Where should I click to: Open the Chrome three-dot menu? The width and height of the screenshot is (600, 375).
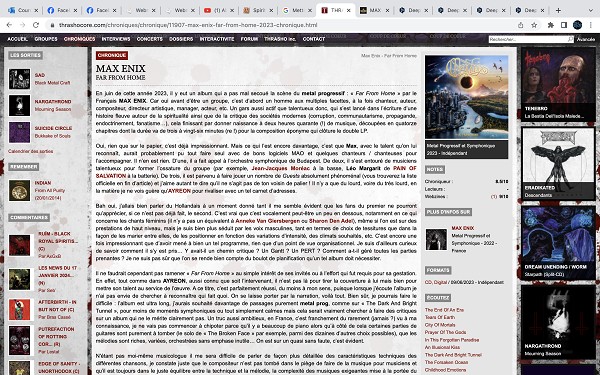591,25
